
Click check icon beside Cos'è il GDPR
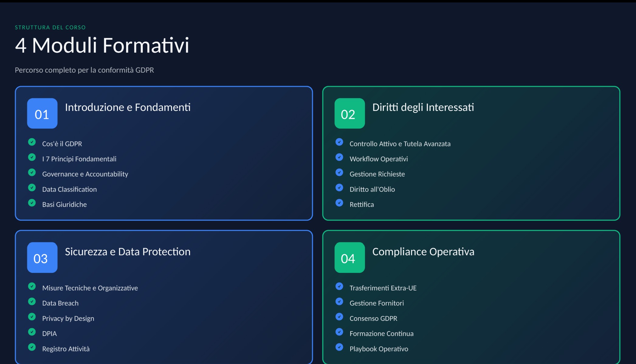tap(32, 142)
